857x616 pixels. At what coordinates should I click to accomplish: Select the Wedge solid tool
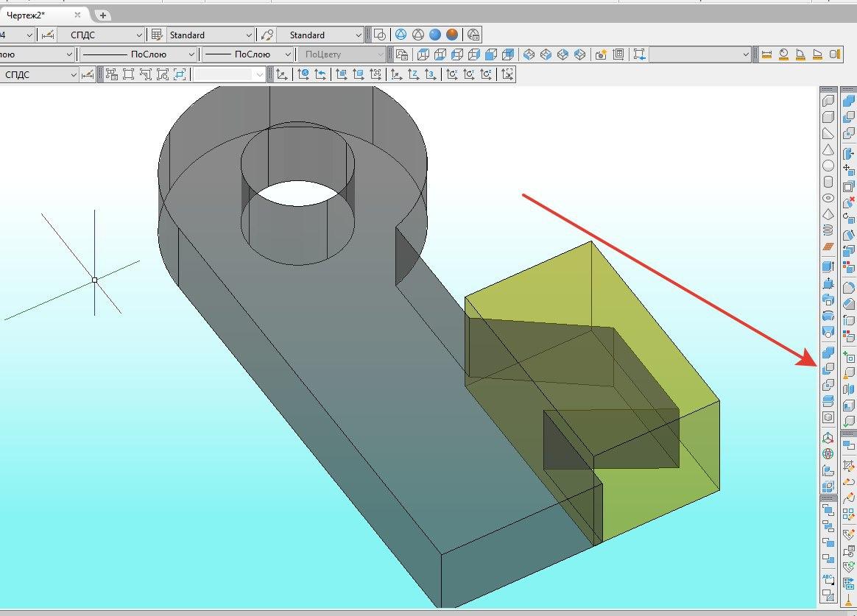(x=828, y=133)
